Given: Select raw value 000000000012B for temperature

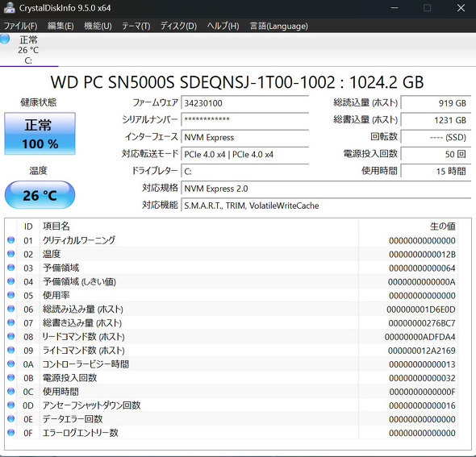Looking at the screenshot, I should [422, 255].
